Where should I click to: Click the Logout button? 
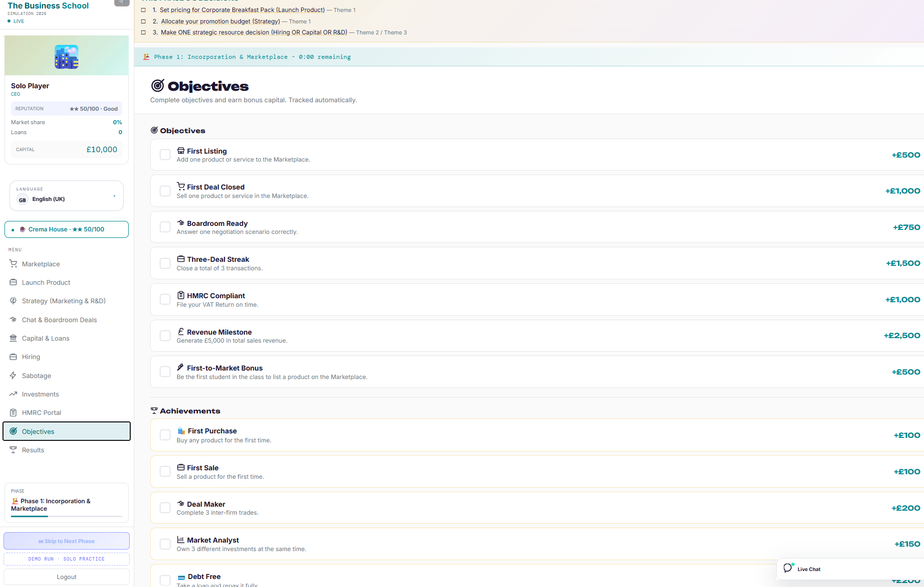[x=66, y=577]
